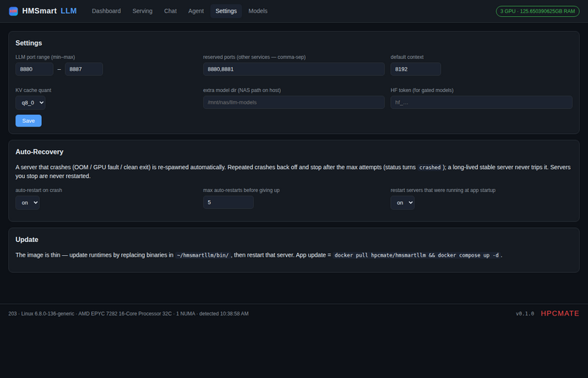Open the KV cache quant dropdown

point(30,102)
